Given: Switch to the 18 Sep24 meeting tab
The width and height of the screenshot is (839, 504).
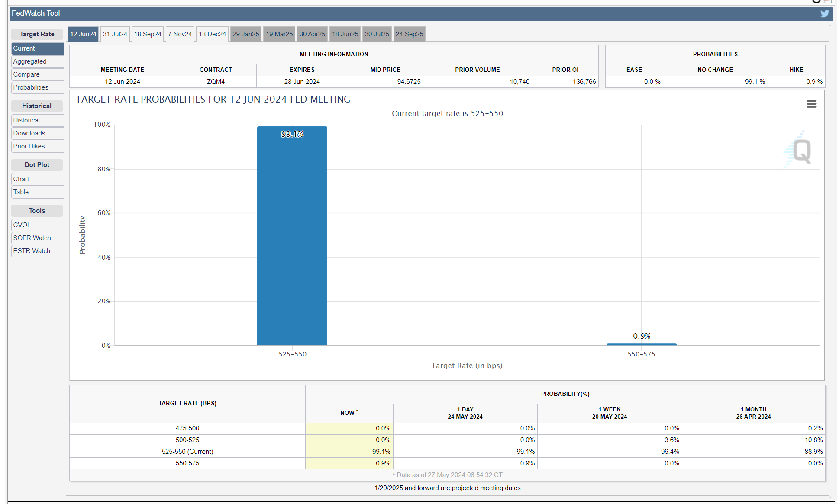Looking at the screenshot, I should [x=147, y=34].
